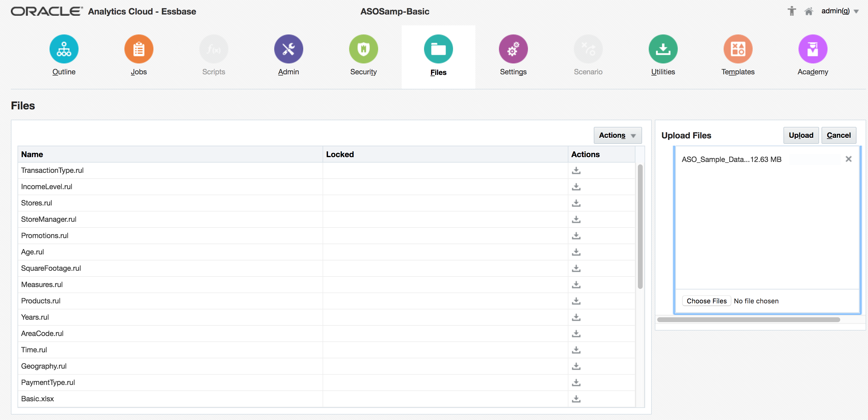Cancel the file upload

pyautogui.click(x=838, y=135)
